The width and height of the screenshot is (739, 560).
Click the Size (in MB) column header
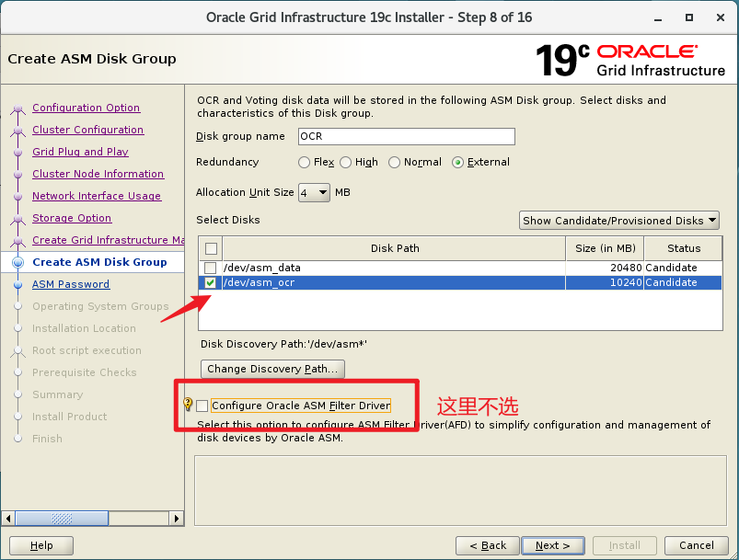point(605,248)
